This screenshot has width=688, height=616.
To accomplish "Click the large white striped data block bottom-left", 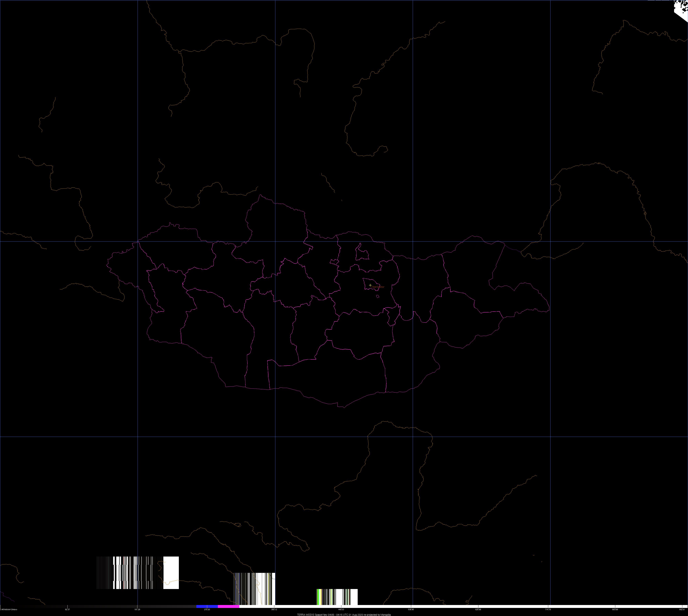I will [137, 573].
